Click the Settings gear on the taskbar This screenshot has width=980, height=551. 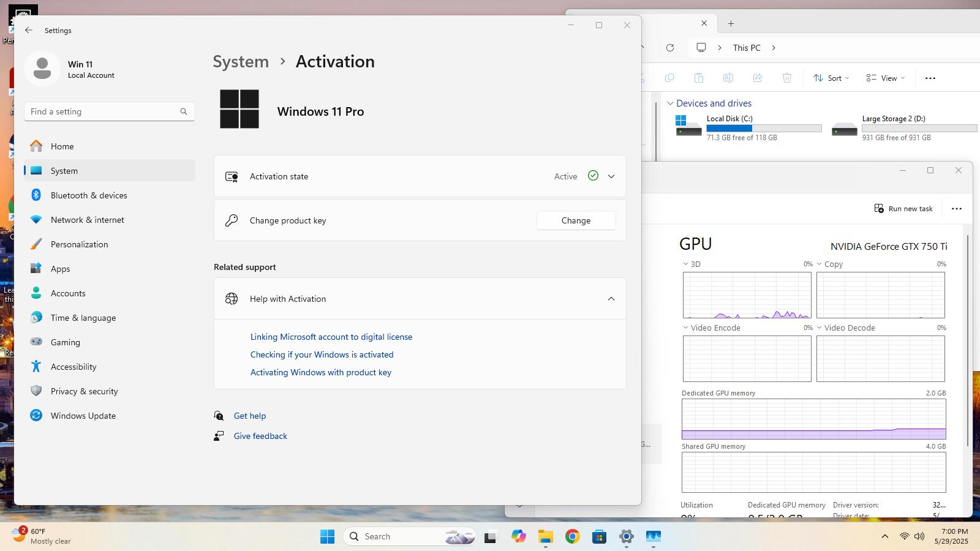coord(626,537)
